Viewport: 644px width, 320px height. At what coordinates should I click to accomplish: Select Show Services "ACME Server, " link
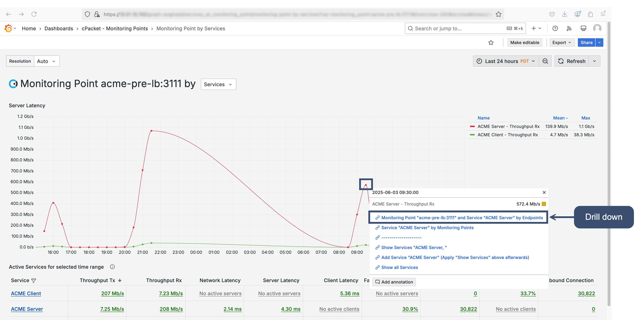click(x=414, y=247)
